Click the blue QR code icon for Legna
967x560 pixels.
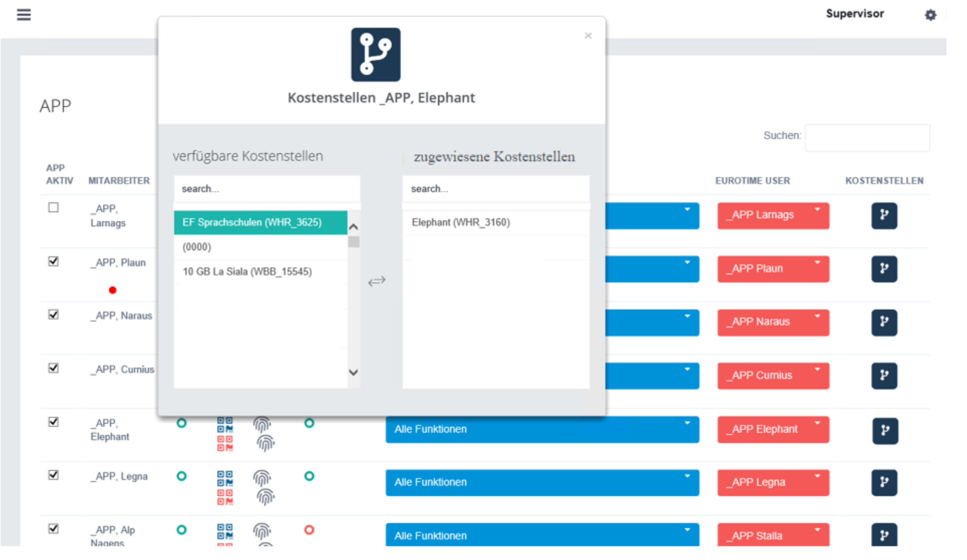[x=225, y=478]
